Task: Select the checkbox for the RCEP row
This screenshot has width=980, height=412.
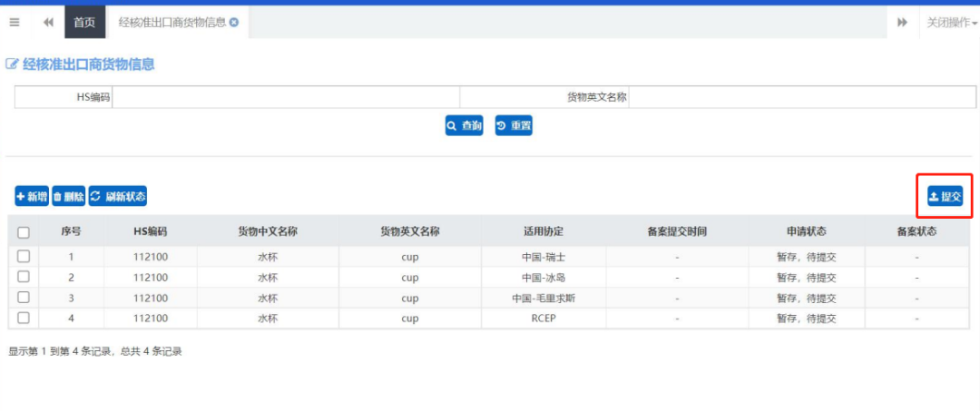Action: click(x=24, y=319)
